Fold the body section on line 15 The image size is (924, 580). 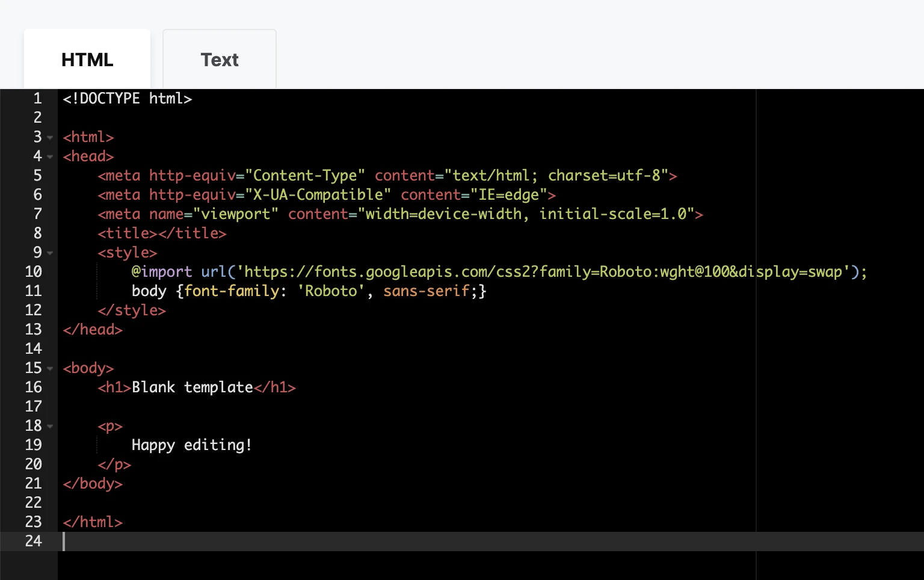[x=50, y=369]
